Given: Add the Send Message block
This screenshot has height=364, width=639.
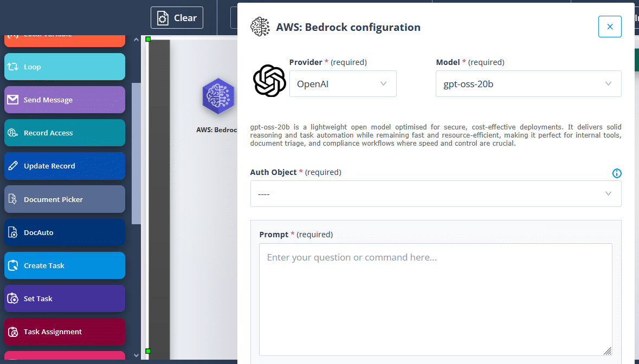Looking at the screenshot, I should click(x=65, y=100).
